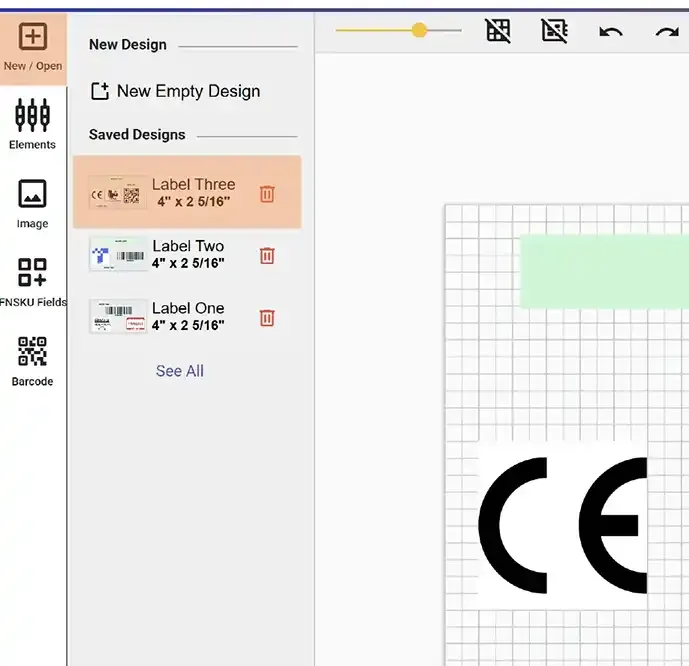Click the Label Three size text 4" x 2 5/16"

pyautogui.click(x=194, y=202)
